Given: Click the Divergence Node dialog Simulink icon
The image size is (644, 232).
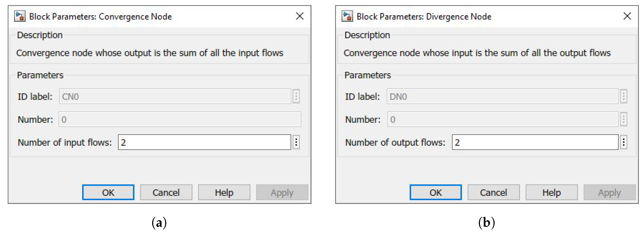Looking at the screenshot, I should click(x=347, y=16).
